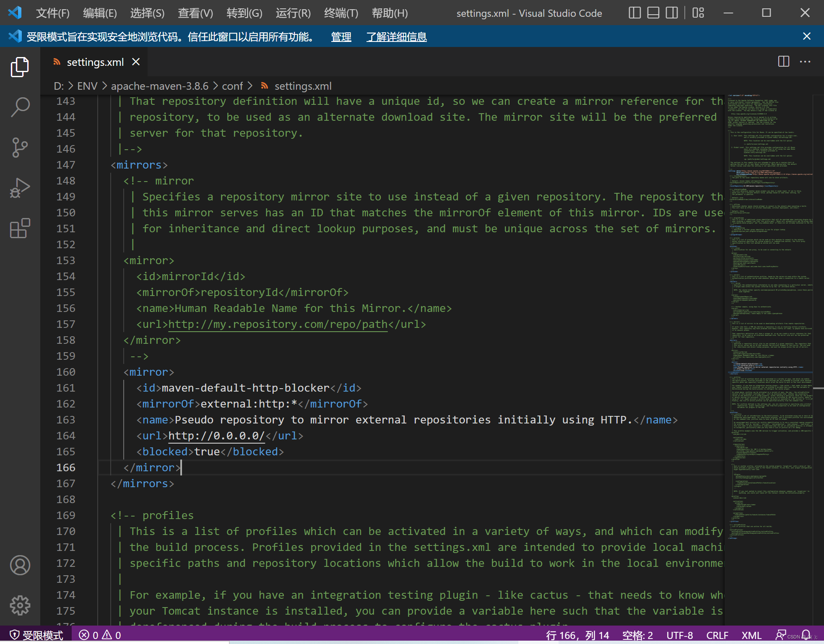The width and height of the screenshot is (824, 644).
Task: Click the cursor position 行 166, 列 14
Action: point(577,635)
